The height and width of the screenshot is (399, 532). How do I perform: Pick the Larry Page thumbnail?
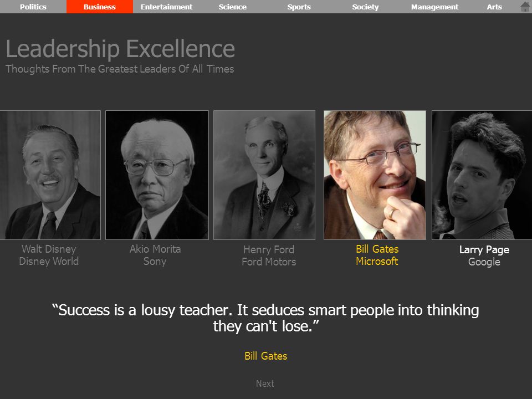[482, 175]
